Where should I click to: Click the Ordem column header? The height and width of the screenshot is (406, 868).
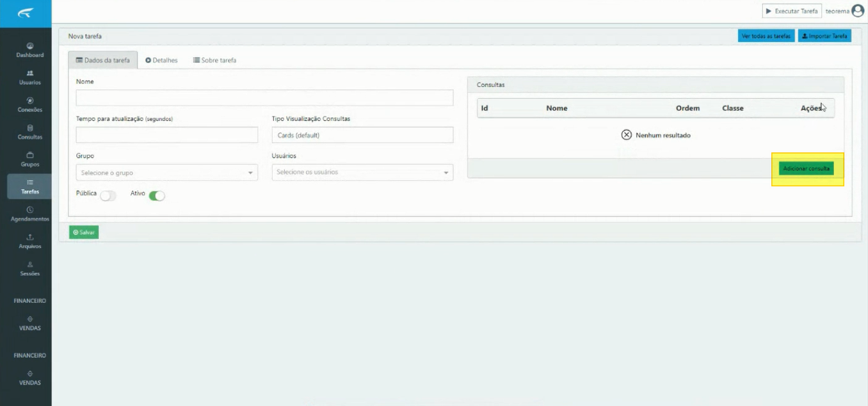click(688, 108)
